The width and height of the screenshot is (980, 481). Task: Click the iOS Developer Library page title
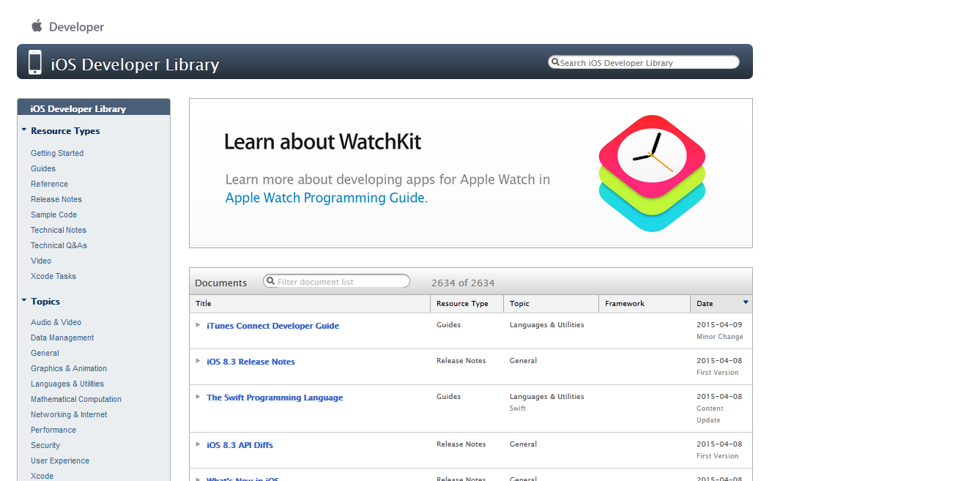tap(135, 64)
